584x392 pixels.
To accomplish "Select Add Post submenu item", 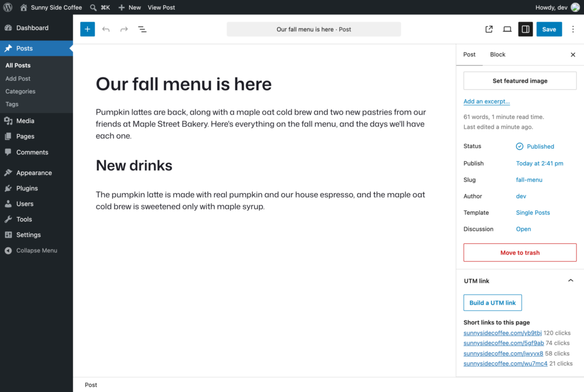I will coord(18,79).
